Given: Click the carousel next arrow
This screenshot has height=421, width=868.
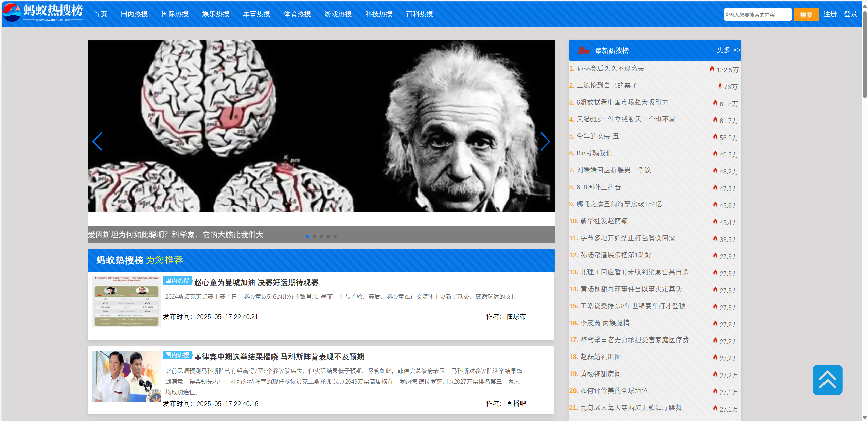Looking at the screenshot, I should [545, 142].
